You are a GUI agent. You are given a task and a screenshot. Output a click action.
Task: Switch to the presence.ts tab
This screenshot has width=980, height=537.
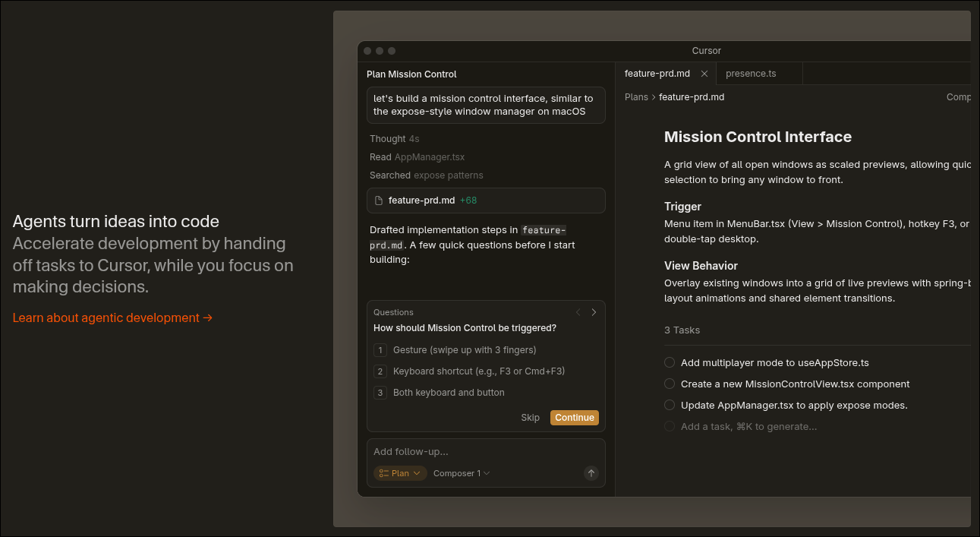click(750, 74)
